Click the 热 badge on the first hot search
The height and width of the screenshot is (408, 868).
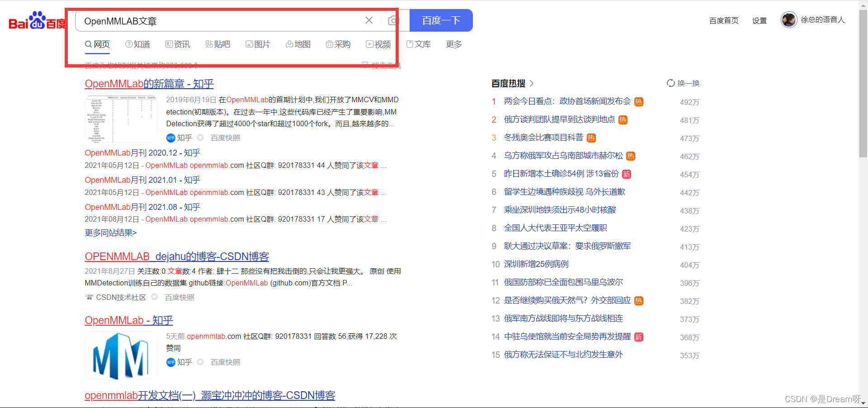pyautogui.click(x=638, y=102)
